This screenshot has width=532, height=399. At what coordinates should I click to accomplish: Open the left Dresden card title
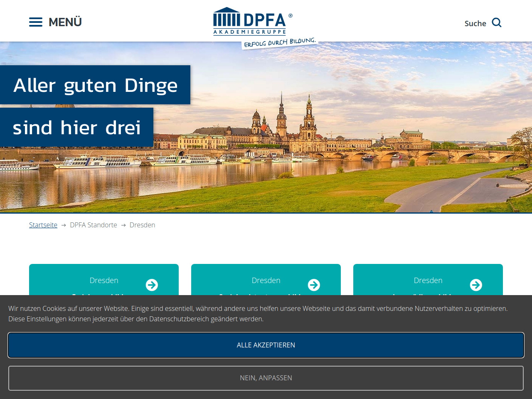coord(104,281)
